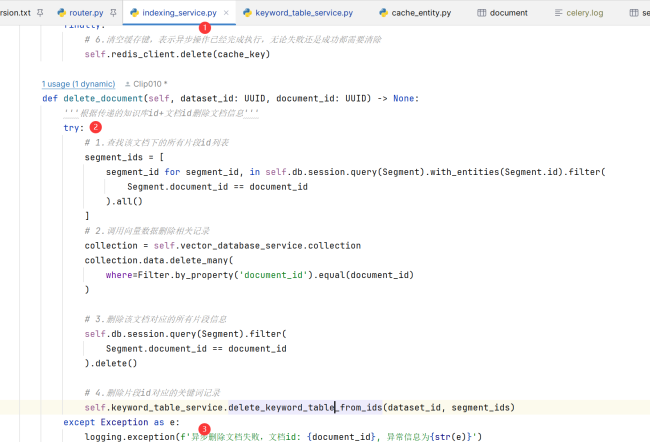
Task: Click the 'where=Filter.by_property' argument
Action: pyautogui.click(x=170, y=275)
